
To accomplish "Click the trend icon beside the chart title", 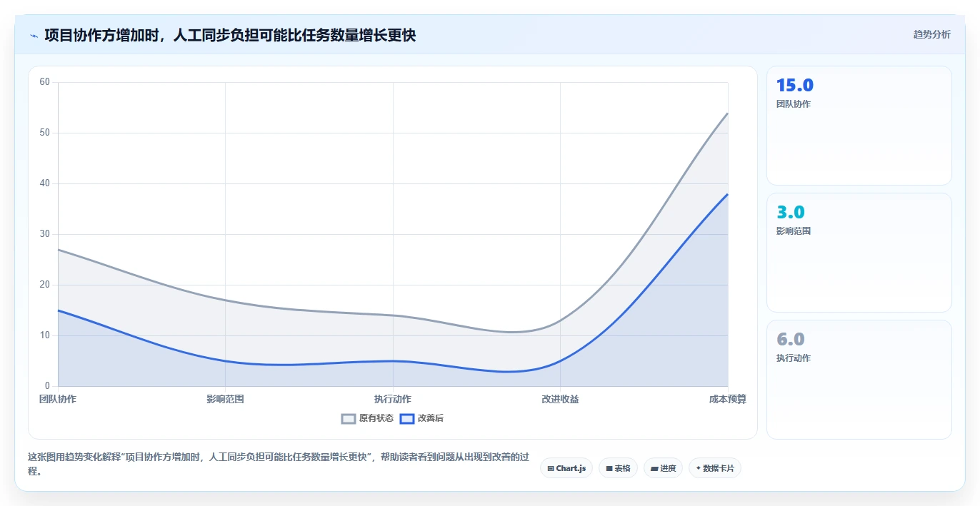I will (34, 36).
